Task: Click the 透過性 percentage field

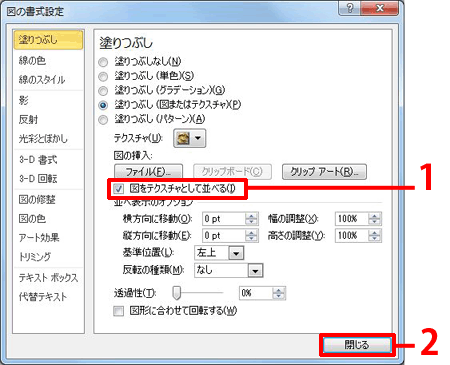Action: pyautogui.click(x=256, y=293)
